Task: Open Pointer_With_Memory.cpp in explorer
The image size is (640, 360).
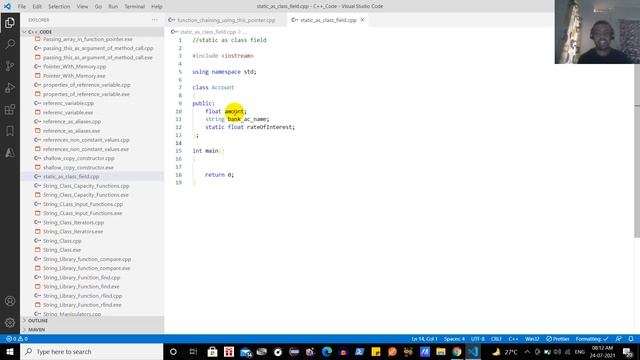Action: pyautogui.click(x=74, y=67)
